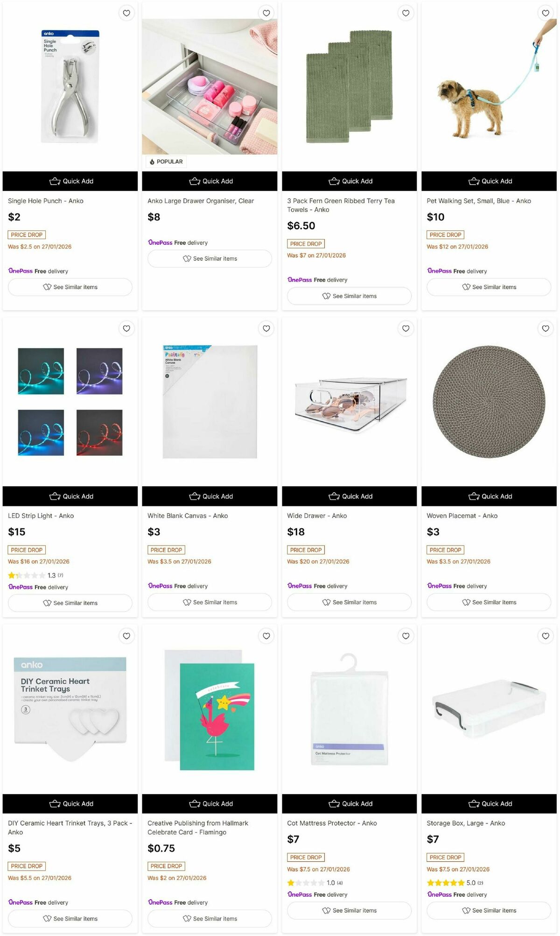Quick Add the Cot Mattress Protector
The image size is (560, 936).
click(x=349, y=804)
